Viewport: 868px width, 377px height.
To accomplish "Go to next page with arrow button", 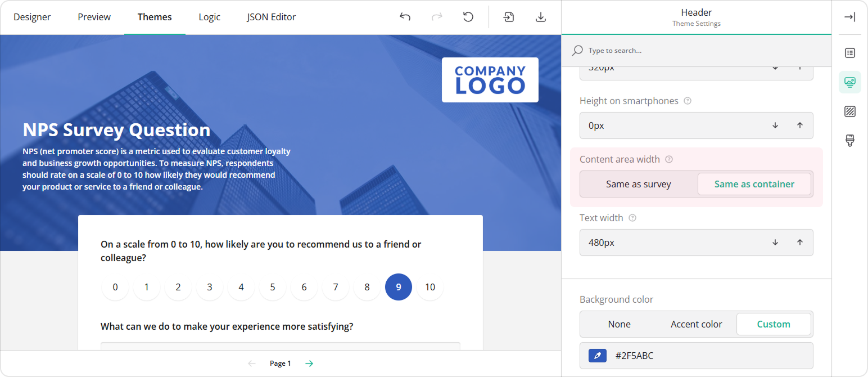I will click(309, 363).
